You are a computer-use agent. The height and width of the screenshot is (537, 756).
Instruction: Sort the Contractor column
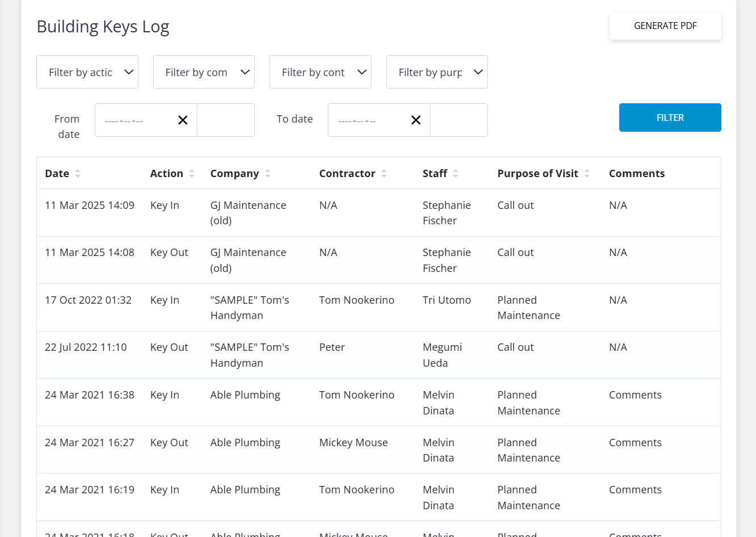[384, 174]
